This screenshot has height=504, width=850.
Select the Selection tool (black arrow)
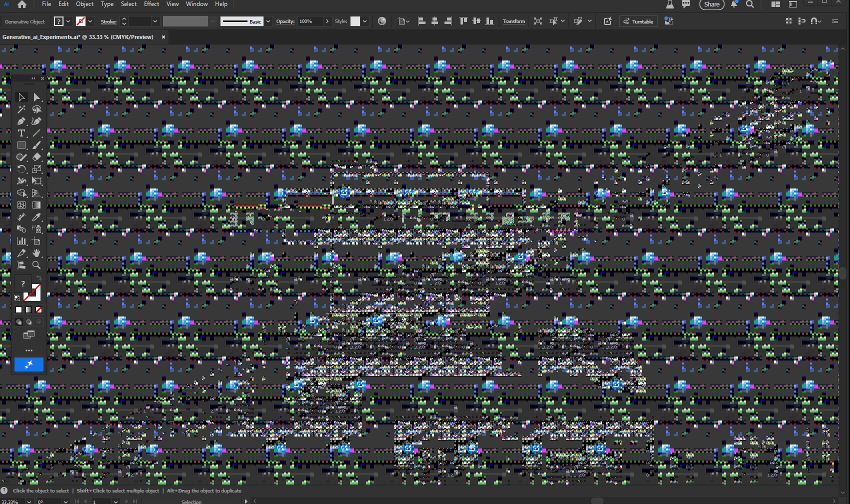click(21, 97)
